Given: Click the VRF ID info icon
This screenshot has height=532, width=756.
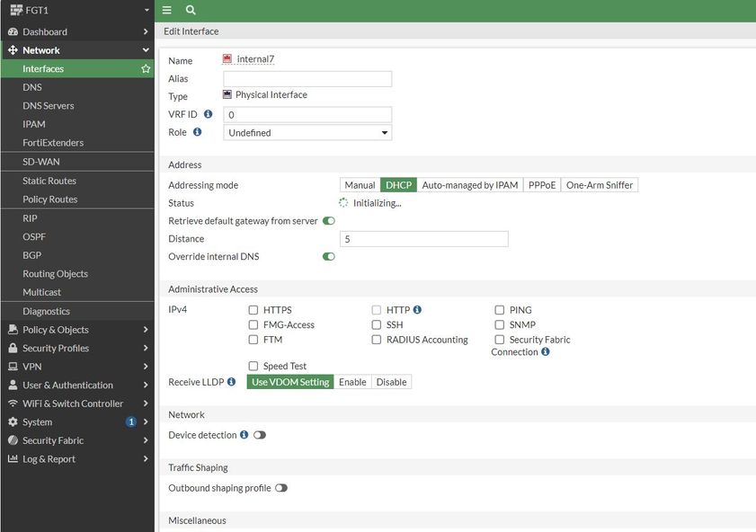Looking at the screenshot, I should click(x=208, y=114).
